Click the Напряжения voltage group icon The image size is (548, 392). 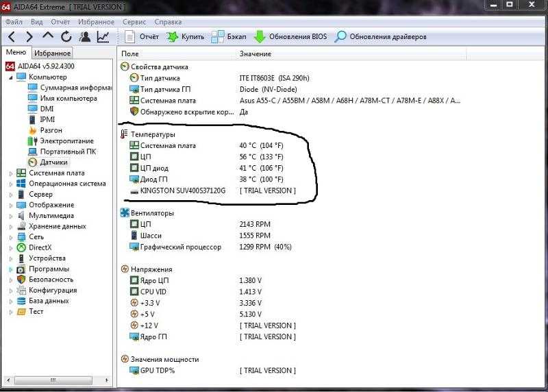pyautogui.click(x=125, y=269)
